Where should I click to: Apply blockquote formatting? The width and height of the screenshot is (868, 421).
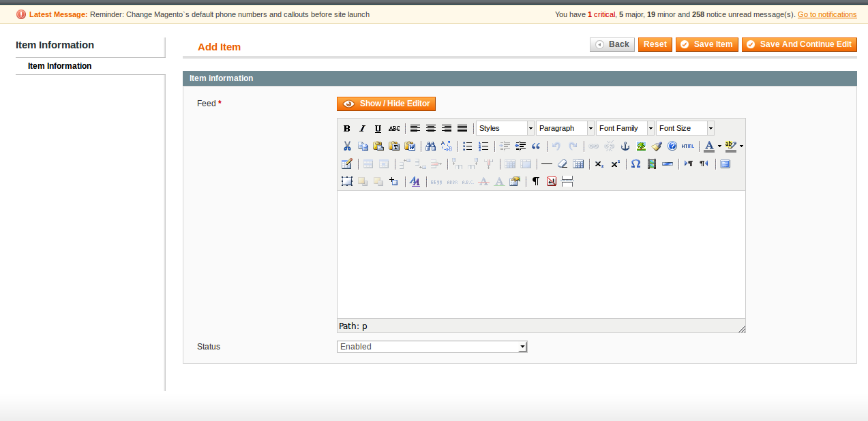pyautogui.click(x=536, y=146)
